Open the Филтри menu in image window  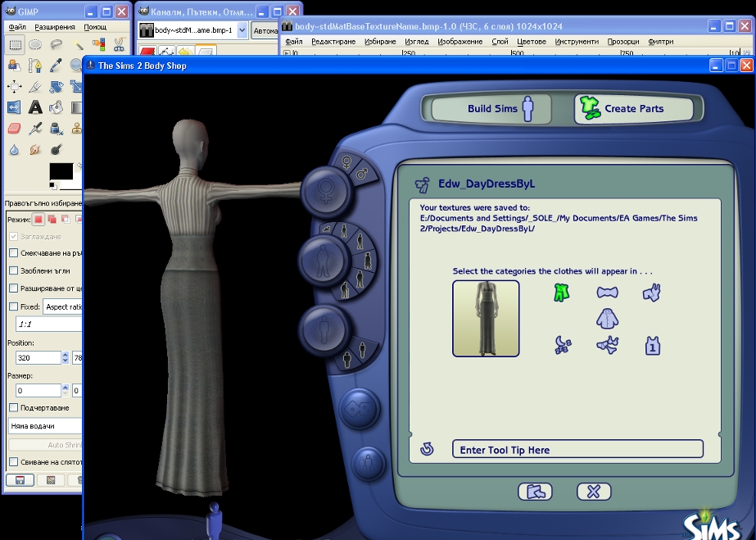click(660, 42)
